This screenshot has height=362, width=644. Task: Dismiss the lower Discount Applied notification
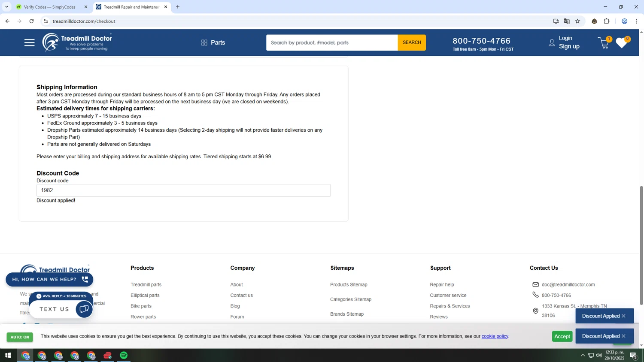point(623,336)
